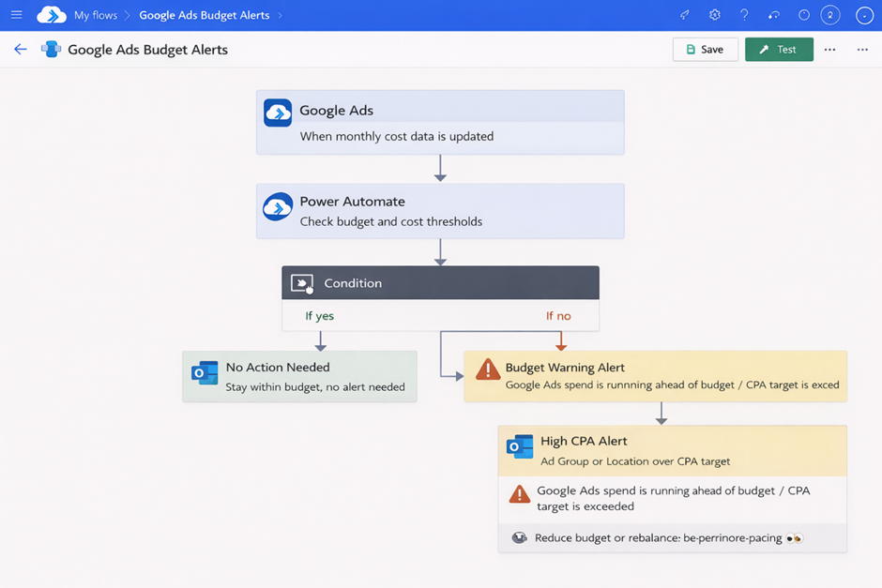Screen dimensions: 882x588
Task: Choose the If no condition branch
Action: point(558,316)
